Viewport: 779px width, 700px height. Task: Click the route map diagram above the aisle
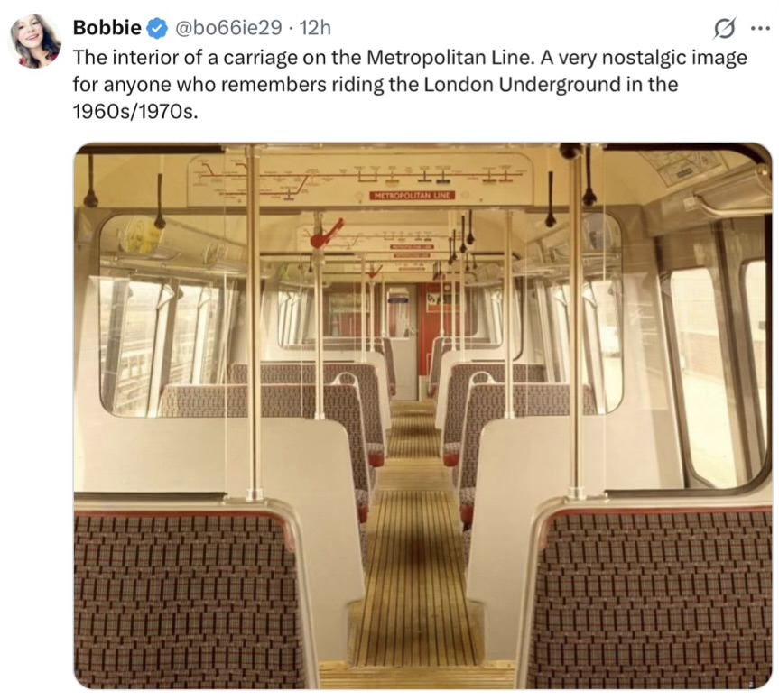tap(359, 180)
